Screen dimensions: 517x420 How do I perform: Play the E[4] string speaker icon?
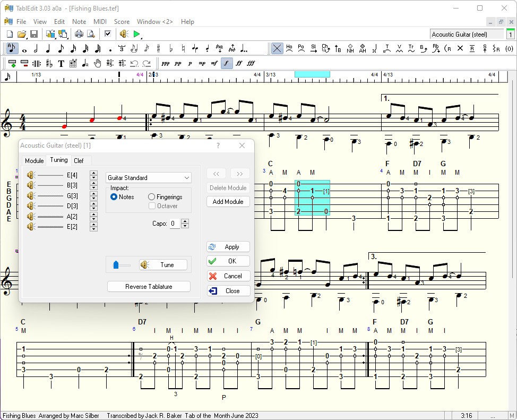click(31, 175)
